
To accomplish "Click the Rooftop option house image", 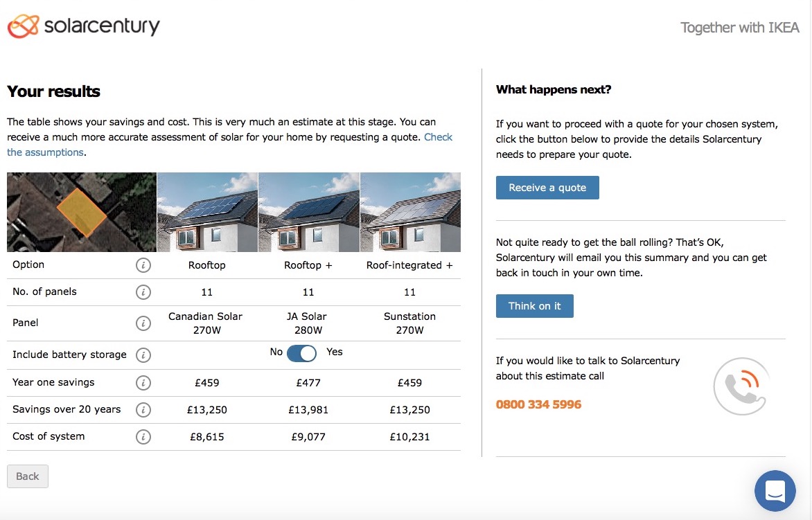I will 207,212.
